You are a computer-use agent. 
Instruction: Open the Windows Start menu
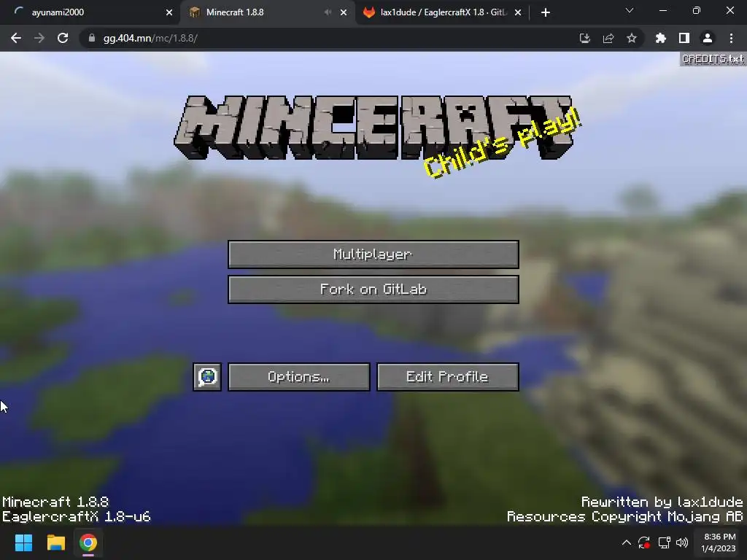pyautogui.click(x=23, y=542)
